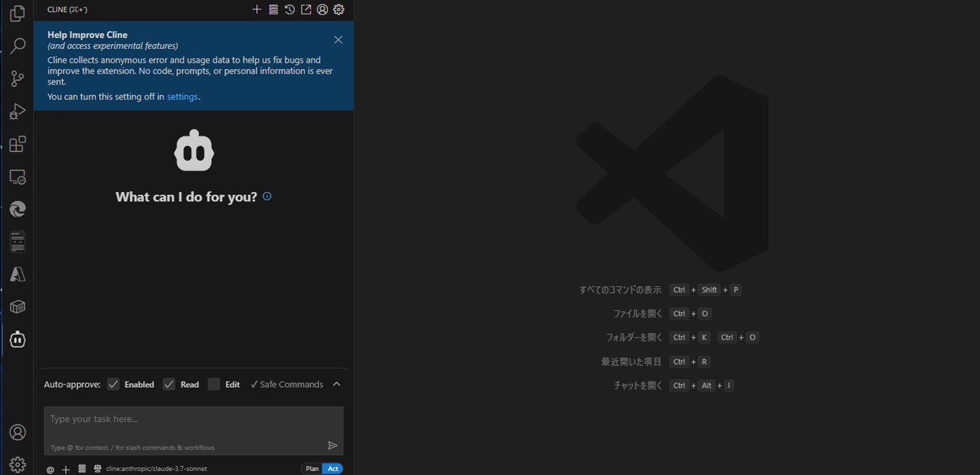Image resolution: width=980 pixels, height=475 pixels.
Task: Switch to Plan mode
Action: tap(312, 469)
